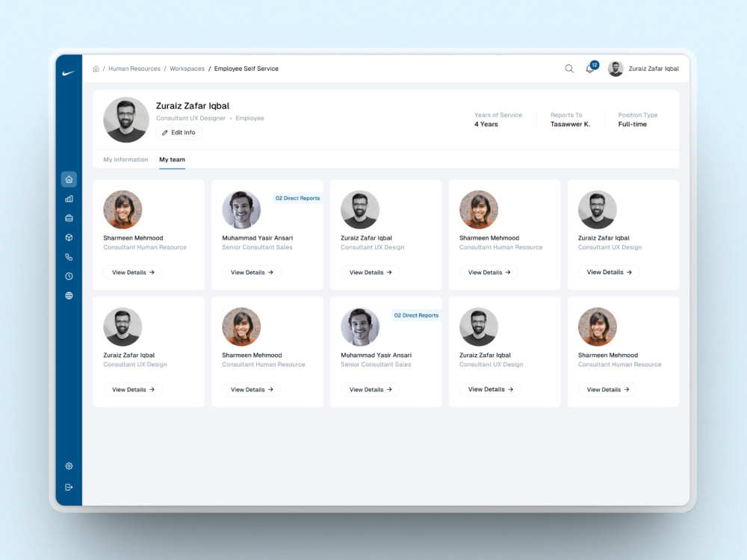The height and width of the screenshot is (560, 747).
Task: Select the briefcase icon in the sidebar
Action: (x=69, y=218)
